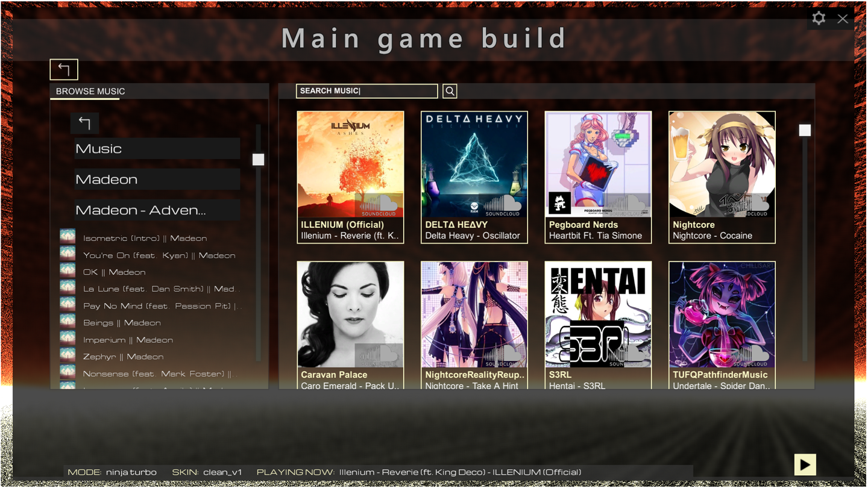This screenshot has width=868, height=488.
Task: Open the Delta Heavy - Oscillator cover art
Action: tap(474, 164)
